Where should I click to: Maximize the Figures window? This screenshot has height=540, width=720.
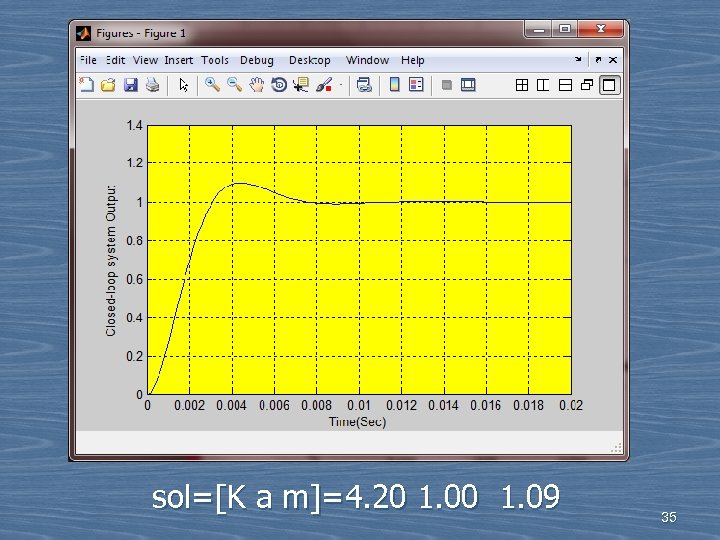(565, 29)
